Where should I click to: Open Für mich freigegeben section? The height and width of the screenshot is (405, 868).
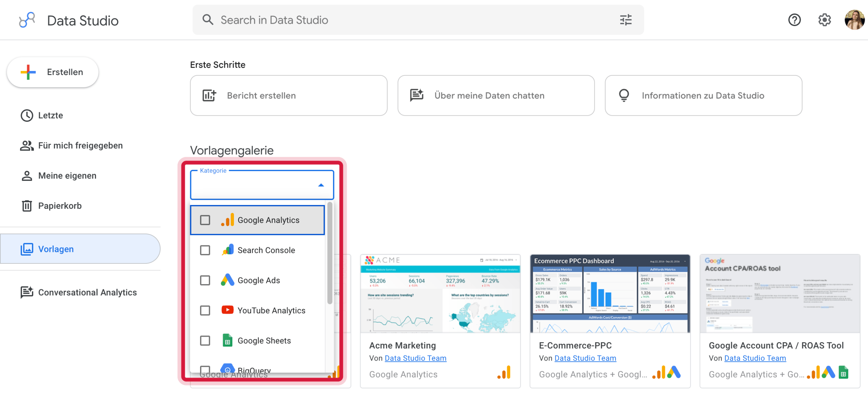[80, 146]
